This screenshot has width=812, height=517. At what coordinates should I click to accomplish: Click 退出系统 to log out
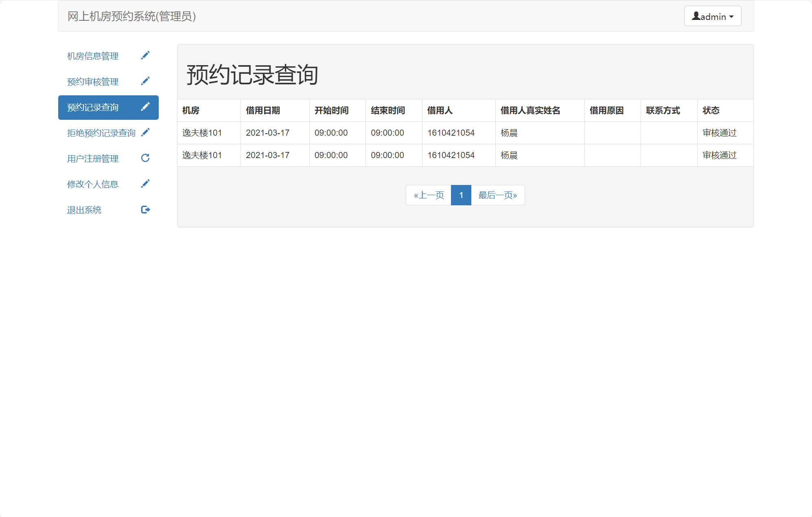(x=84, y=210)
